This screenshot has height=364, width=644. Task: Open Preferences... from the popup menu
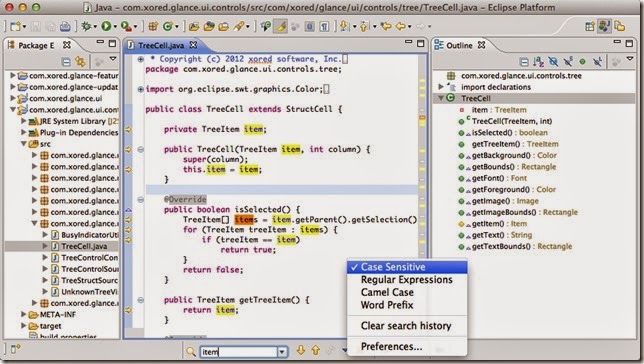click(407, 346)
